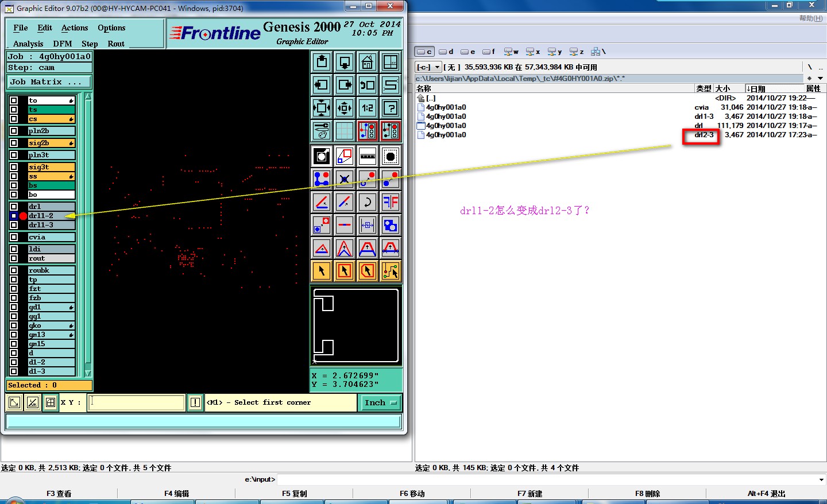
Task: Toggle the checkbox for layer 'to'
Action: point(14,100)
